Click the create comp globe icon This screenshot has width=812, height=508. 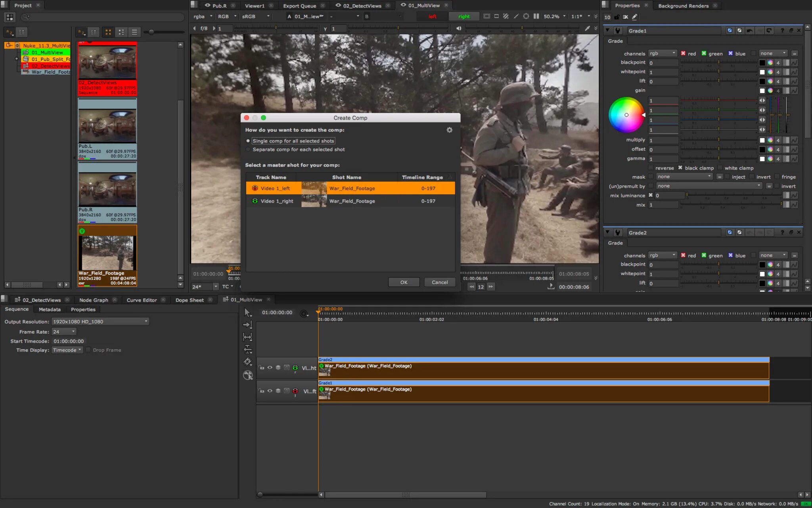(x=248, y=375)
